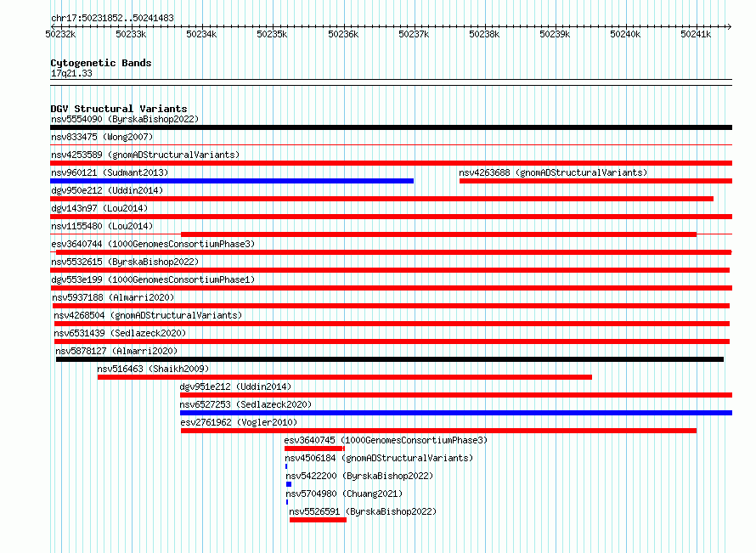Viewport: 756px width, 553px height.
Task: Click the nsv4253589 (gnomADStructuralVariants) label
Action: 145,155
